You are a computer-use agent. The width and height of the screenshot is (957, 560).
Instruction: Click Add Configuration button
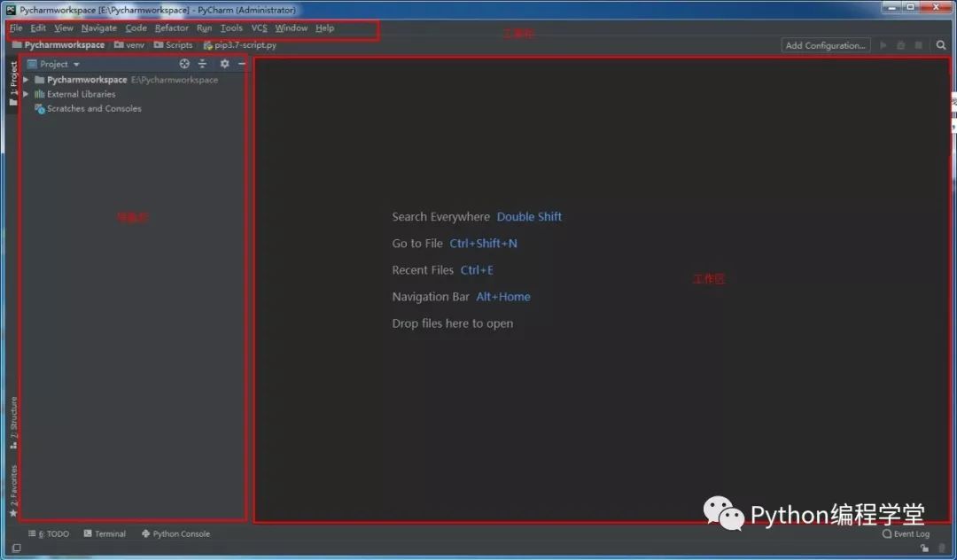pyautogui.click(x=826, y=45)
